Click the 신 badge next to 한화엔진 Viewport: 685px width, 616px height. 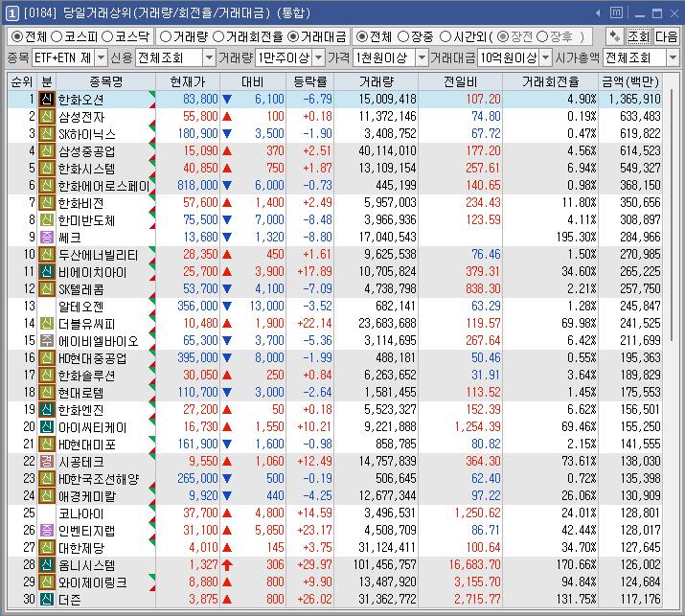46,410
